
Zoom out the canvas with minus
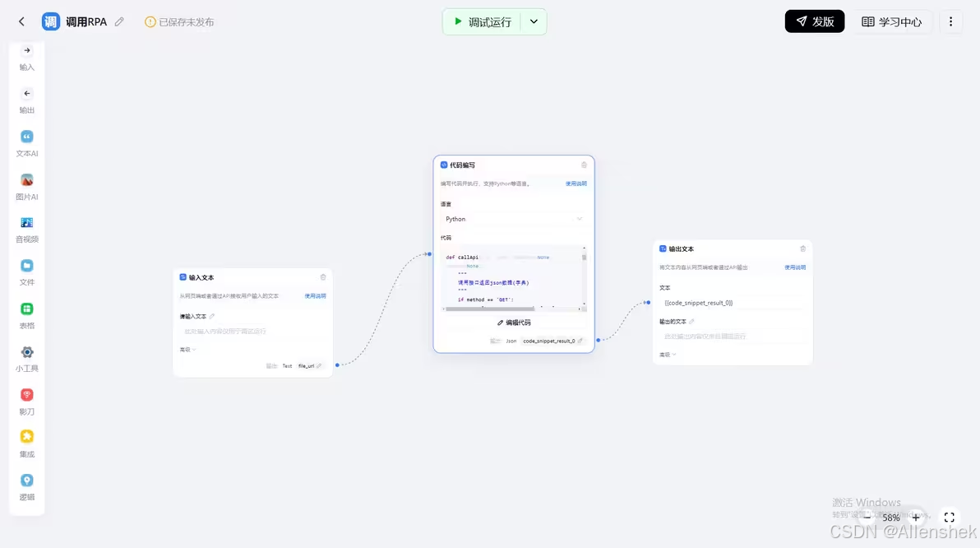tap(867, 518)
